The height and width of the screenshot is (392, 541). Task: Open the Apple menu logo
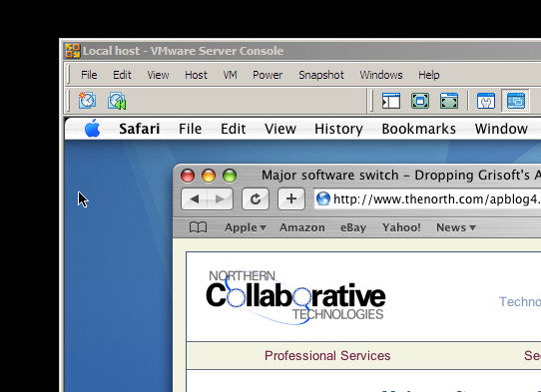(x=93, y=129)
